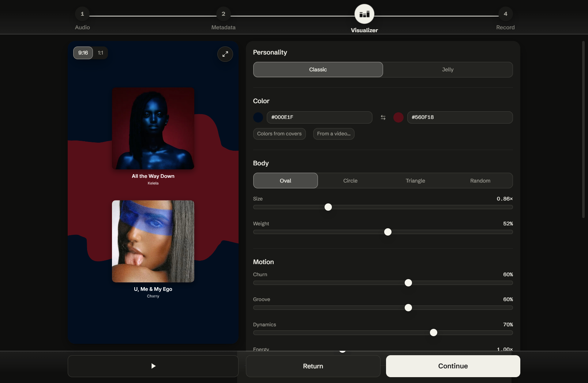Open dark red color swatch
The image size is (588, 383).
pyautogui.click(x=398, y=117)
